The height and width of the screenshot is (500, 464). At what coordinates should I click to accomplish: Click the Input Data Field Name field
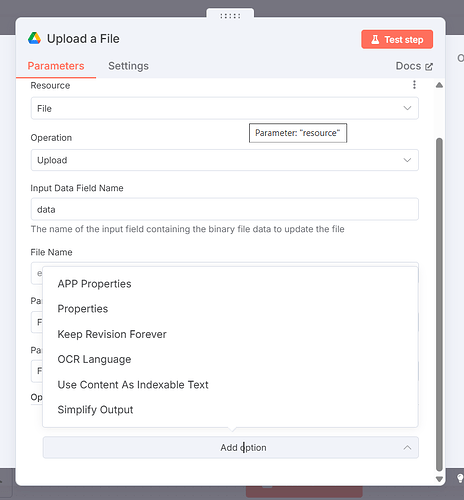point(225,209)
